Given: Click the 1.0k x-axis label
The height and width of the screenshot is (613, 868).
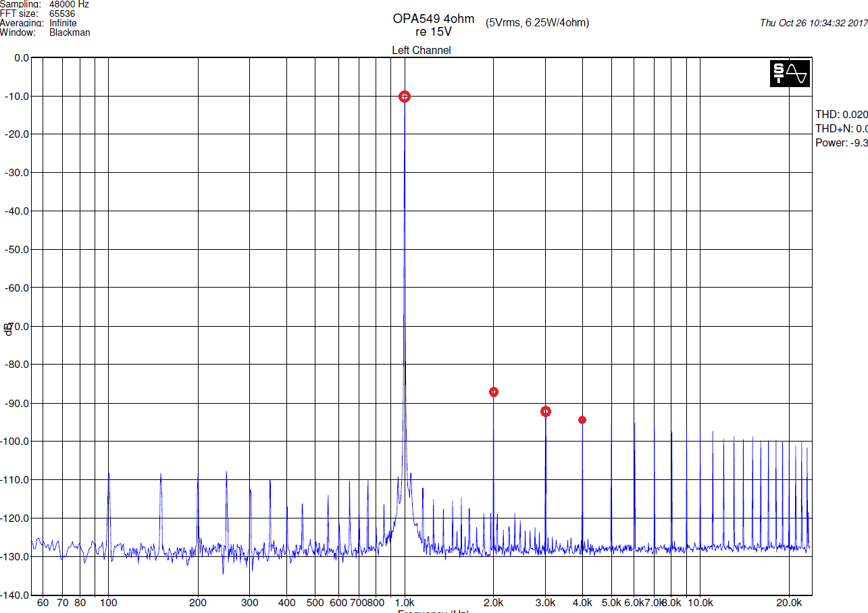Looking at the screenshot, I should click(x=405, y=603).
